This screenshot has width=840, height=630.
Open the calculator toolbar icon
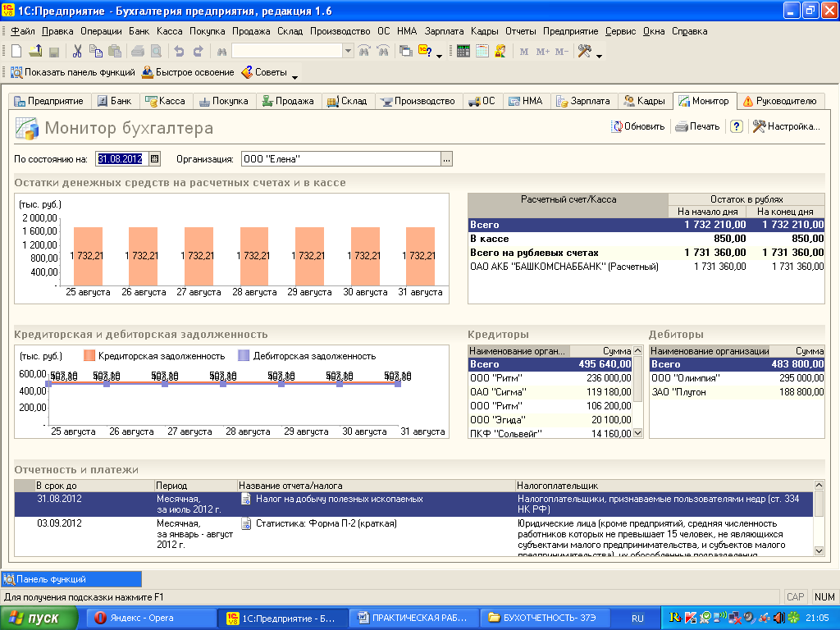click(463, 52)
